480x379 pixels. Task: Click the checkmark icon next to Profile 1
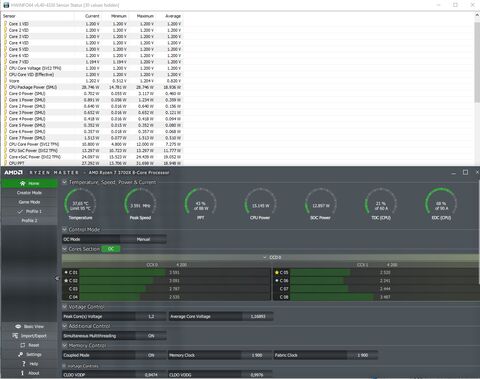click(x=20, y=211)
